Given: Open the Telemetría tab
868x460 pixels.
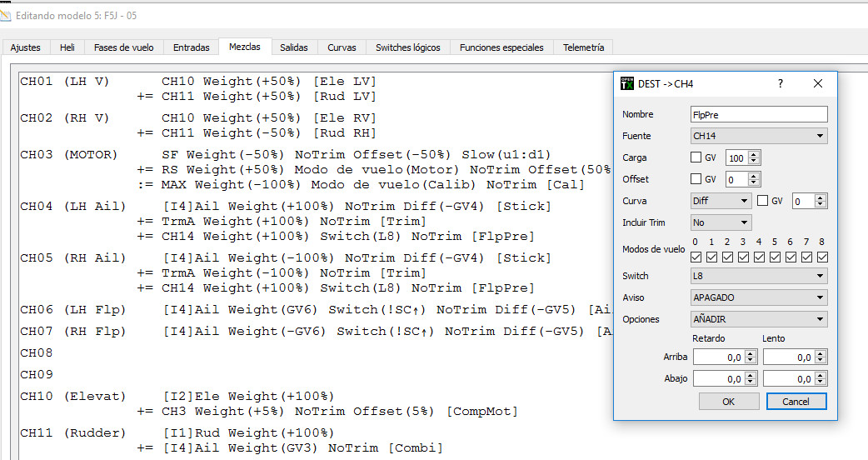Looking at the screenshot, I should 583,47.
